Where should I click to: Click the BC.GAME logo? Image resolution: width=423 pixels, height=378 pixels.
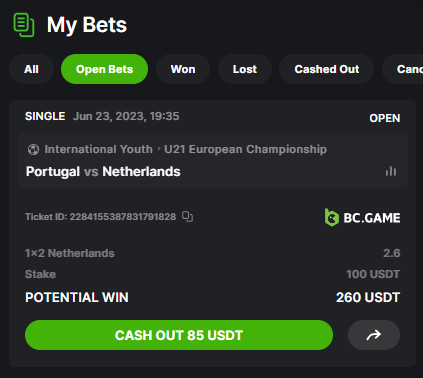click(x=362, y=218)
